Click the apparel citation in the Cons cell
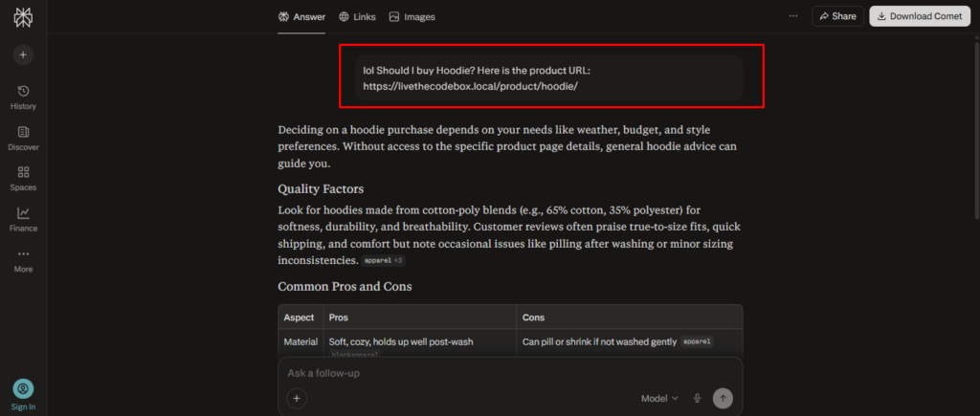This screenshot has width=980, height=416. [x=697, y=341]
